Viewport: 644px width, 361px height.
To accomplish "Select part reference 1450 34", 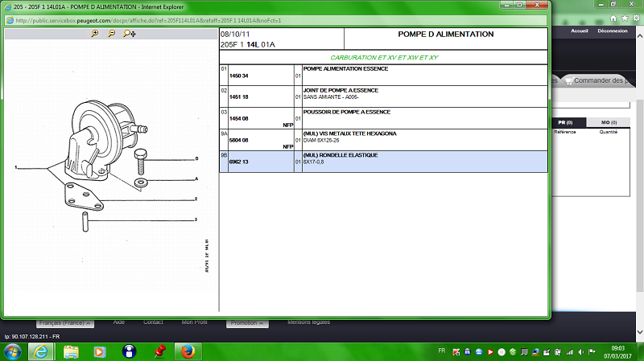I will 238,76.
